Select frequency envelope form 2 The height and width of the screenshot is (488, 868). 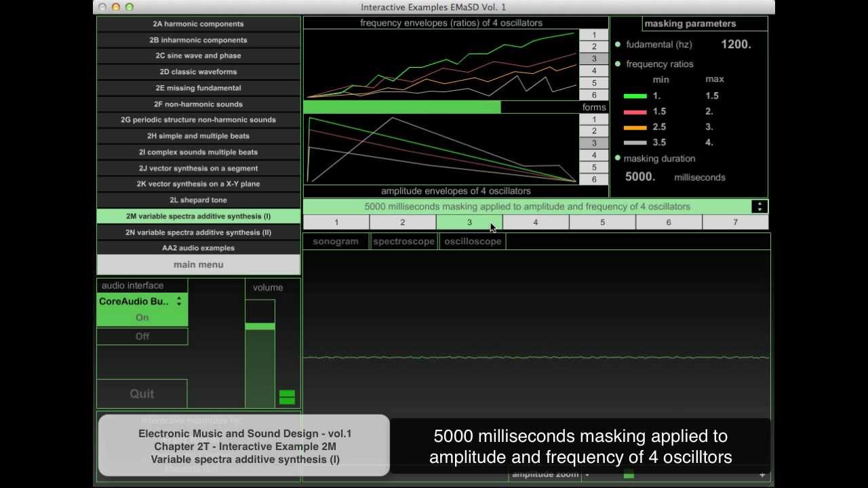594,47
